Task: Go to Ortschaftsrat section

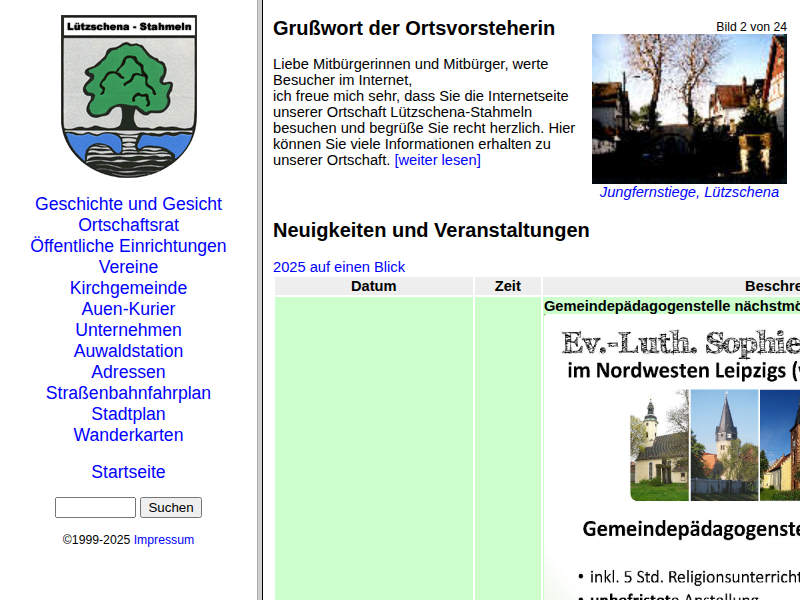Action: coord(128,225)
